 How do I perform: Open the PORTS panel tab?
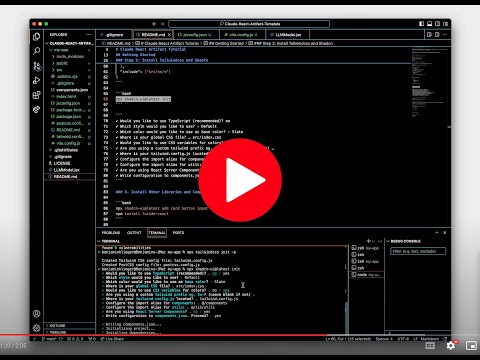tap(178, 233)
